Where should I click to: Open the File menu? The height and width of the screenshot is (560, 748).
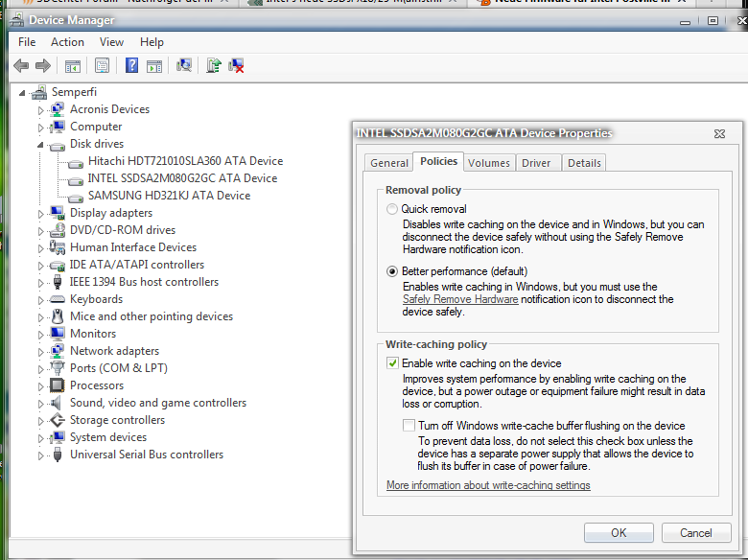pyautogui.click(x=27, y=42)
